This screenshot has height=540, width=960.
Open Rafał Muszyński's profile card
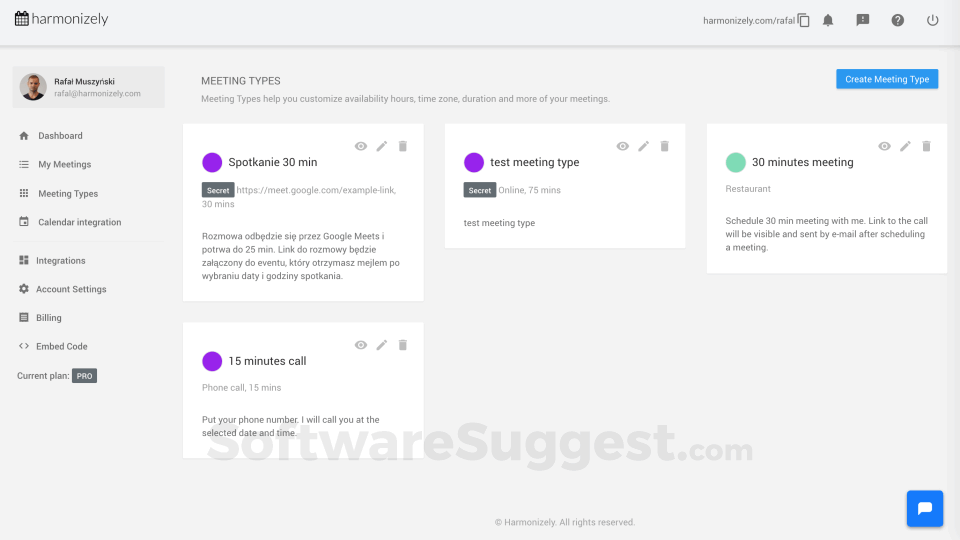click(88, 87)
